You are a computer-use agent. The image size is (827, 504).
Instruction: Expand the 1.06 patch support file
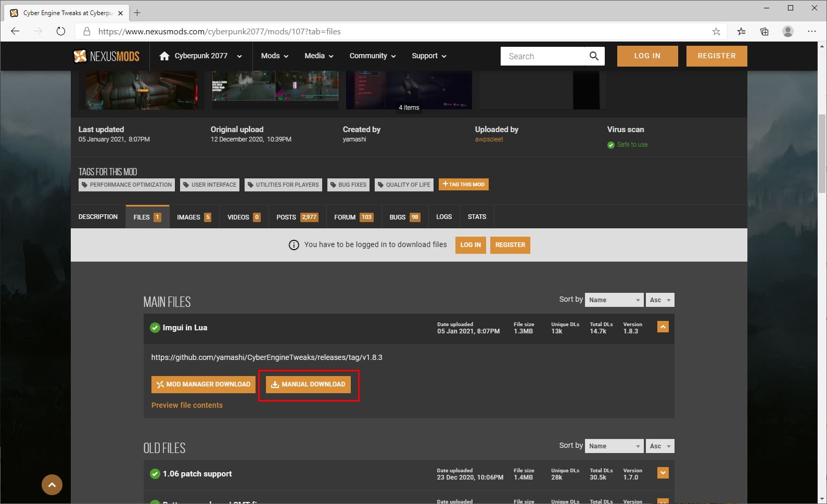pyautogui.click(x=663, y=473)
